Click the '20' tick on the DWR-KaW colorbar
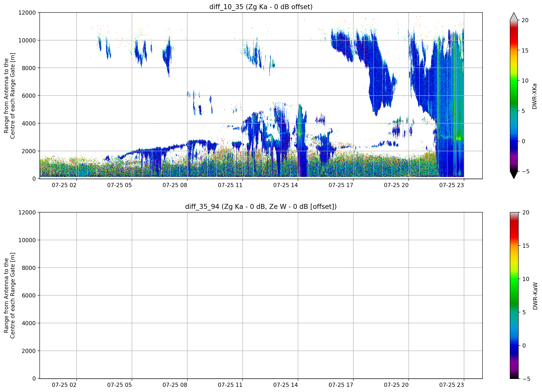The height and width of the screenshot is (392, 542). (x=526, y=212)
